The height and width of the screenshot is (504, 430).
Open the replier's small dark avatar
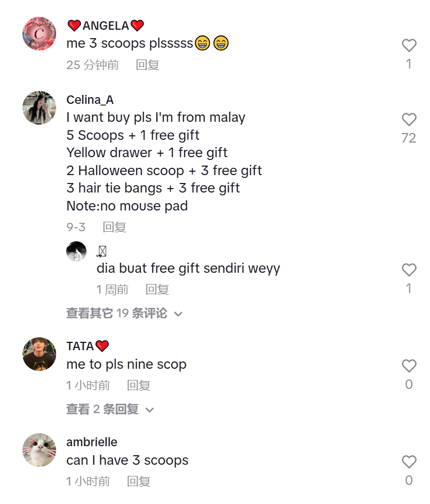point(76,251)
